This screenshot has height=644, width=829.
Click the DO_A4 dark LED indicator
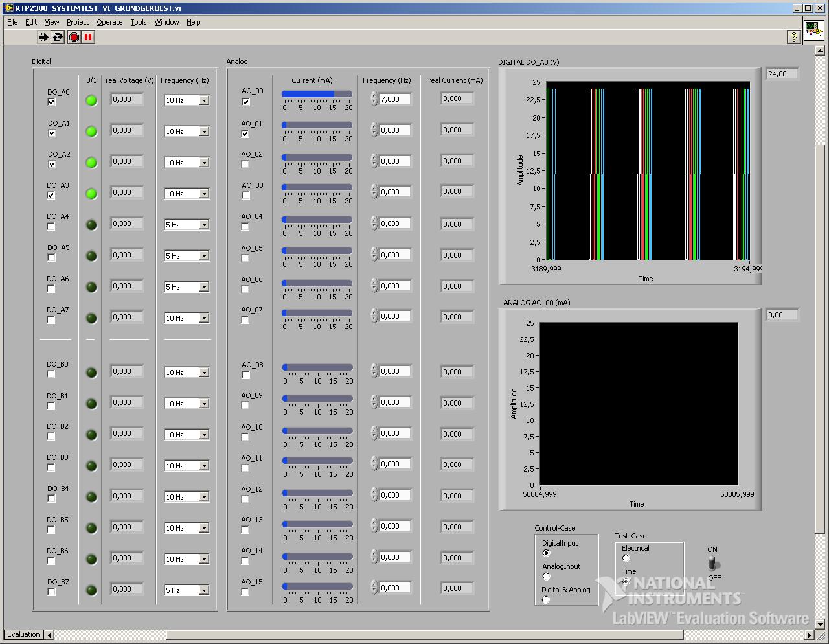coord(91,225)
